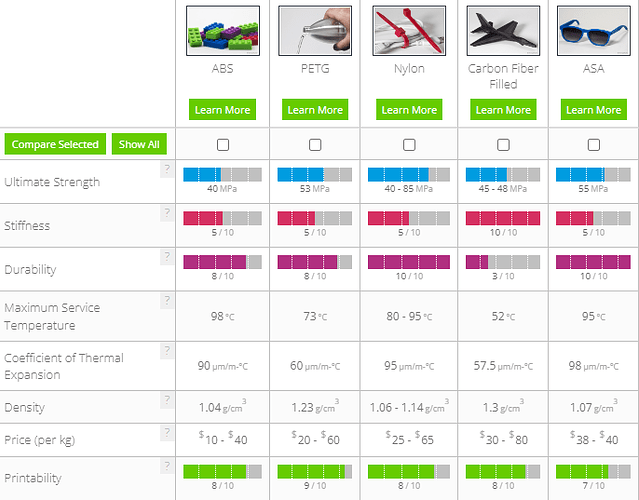Open the help tooltip for Durability

pos(167,257)
